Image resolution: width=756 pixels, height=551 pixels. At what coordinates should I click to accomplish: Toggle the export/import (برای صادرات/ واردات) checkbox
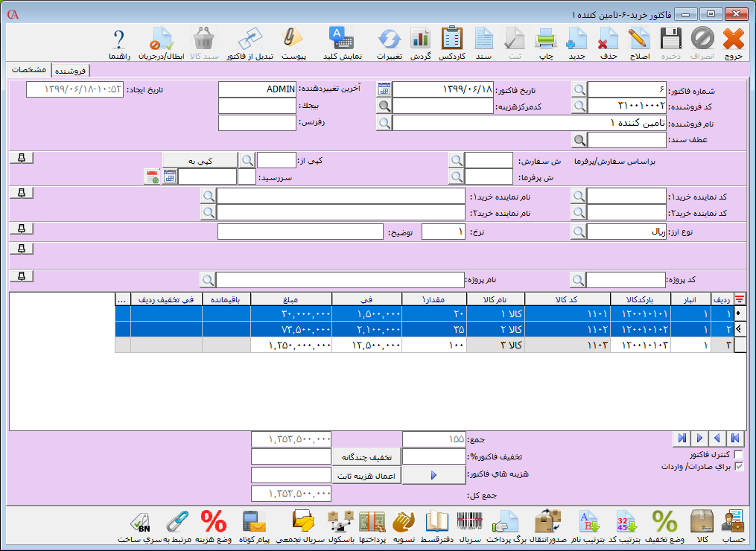739,467
